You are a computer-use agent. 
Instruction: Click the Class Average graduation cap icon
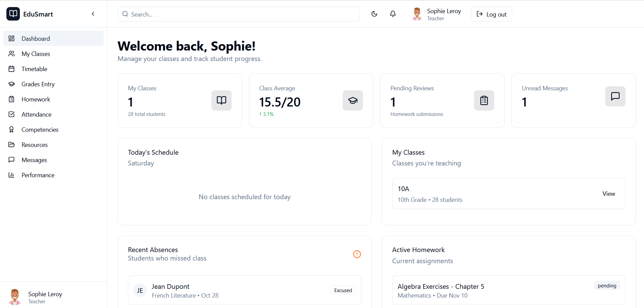click(x=352, y=100)
